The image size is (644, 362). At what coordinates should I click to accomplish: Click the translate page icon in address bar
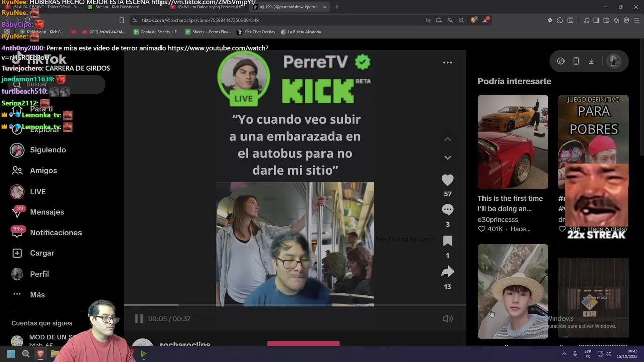click(x=450, y=20)
